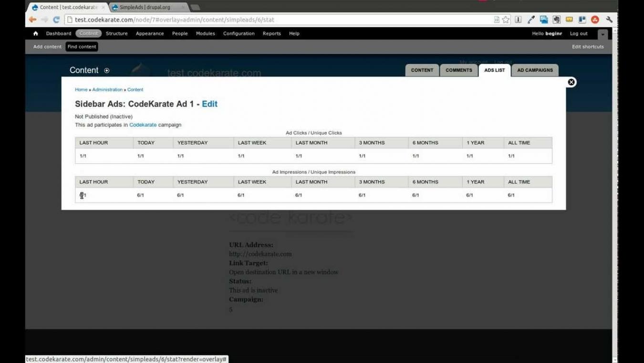The image size is (644, 363).
Task: Open Chrome wrench settings menu
Action: point(609,20)
